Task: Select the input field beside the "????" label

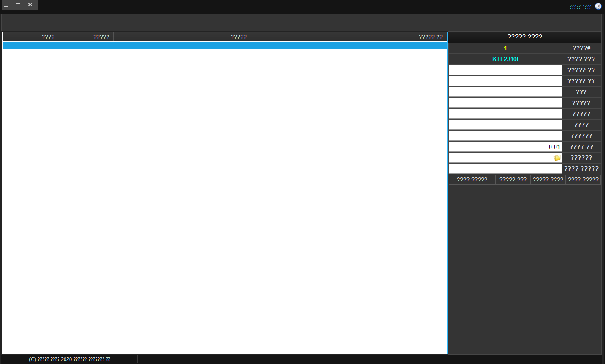Action: 505,125
